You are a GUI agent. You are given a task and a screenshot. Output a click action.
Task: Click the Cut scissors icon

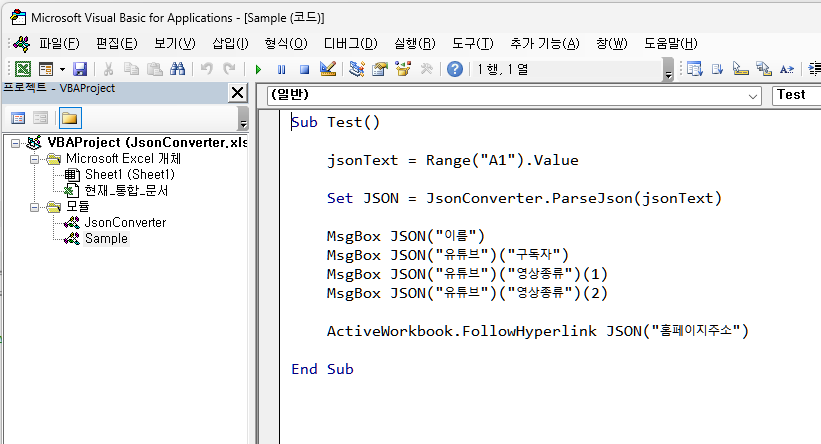click(108, 69)
